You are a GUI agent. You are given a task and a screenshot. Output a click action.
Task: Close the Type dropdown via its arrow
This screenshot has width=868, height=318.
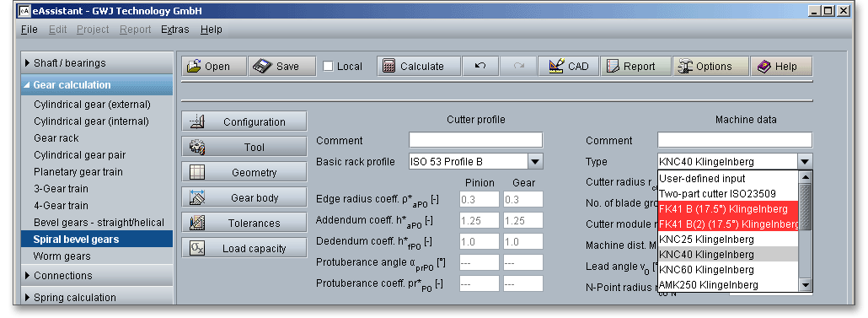(805, 162)
